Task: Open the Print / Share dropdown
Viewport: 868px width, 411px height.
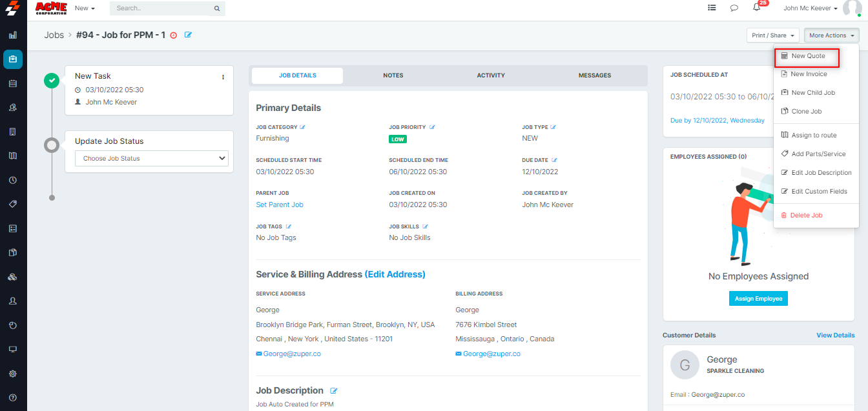Action: pos(772,35)
